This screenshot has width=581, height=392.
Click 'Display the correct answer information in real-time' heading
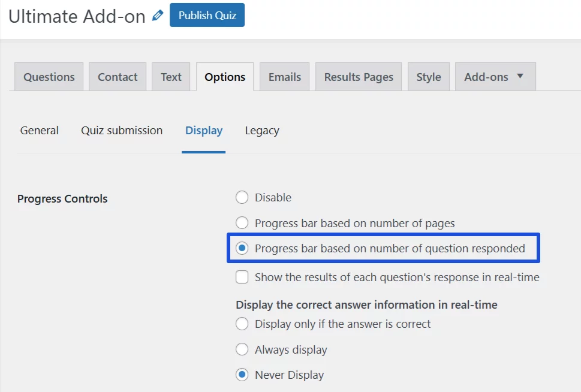[366, 304]
